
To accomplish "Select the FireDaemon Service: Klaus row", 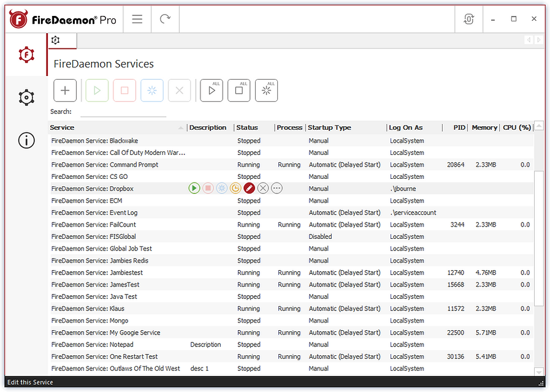I will pyautogui.click(x=292, y=309).
